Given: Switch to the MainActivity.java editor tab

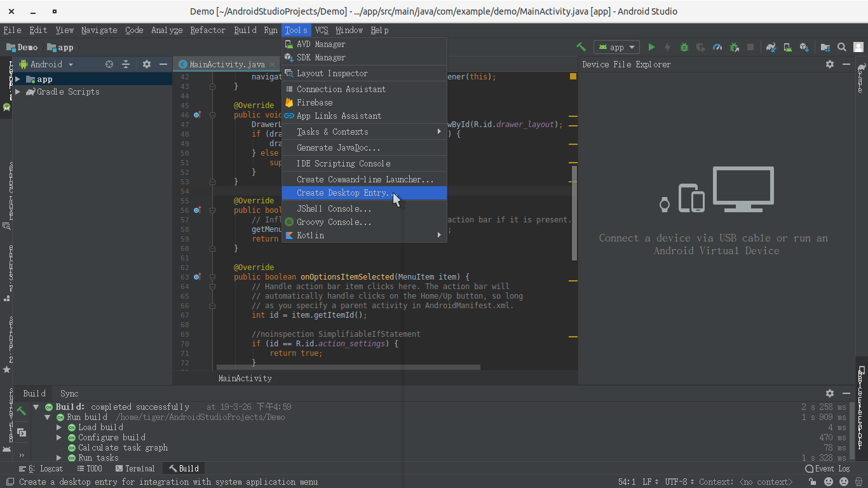Looking at the screenshot, I should 227,64.
